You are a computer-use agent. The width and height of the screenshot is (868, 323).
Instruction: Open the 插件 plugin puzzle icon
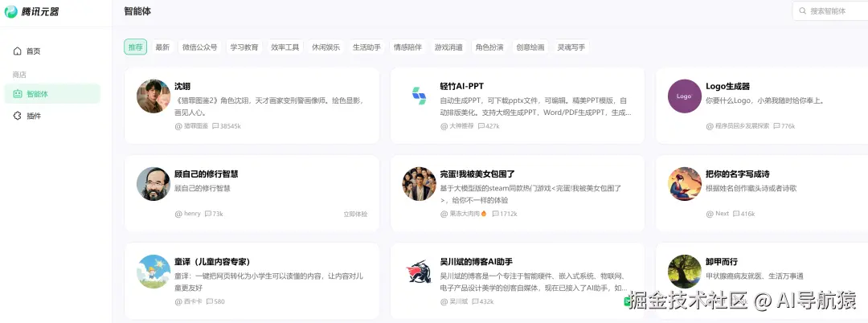pos(17,117)
